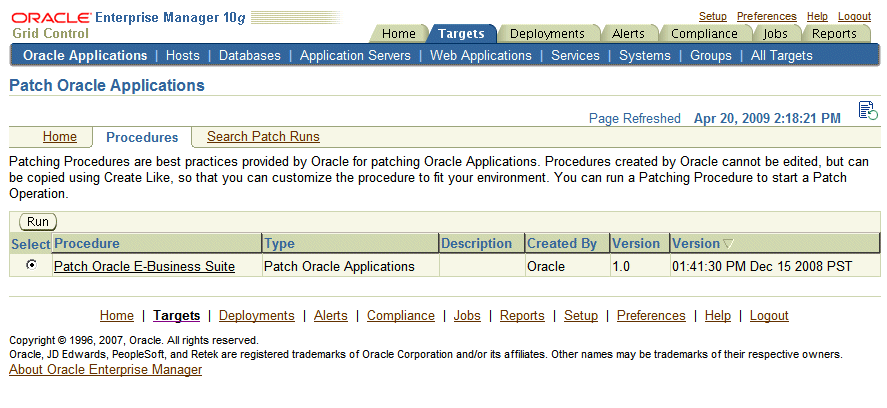Open Systems in the sub-navigation
This screenshot has height=408, width=887.
(x=645, y=55)
